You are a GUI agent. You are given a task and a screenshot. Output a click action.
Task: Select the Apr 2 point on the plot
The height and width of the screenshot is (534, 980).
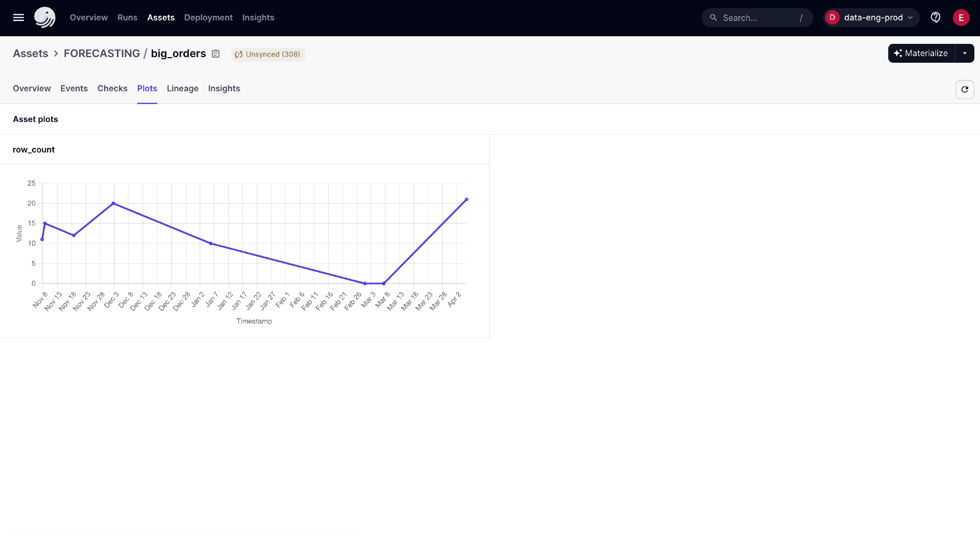467,199
